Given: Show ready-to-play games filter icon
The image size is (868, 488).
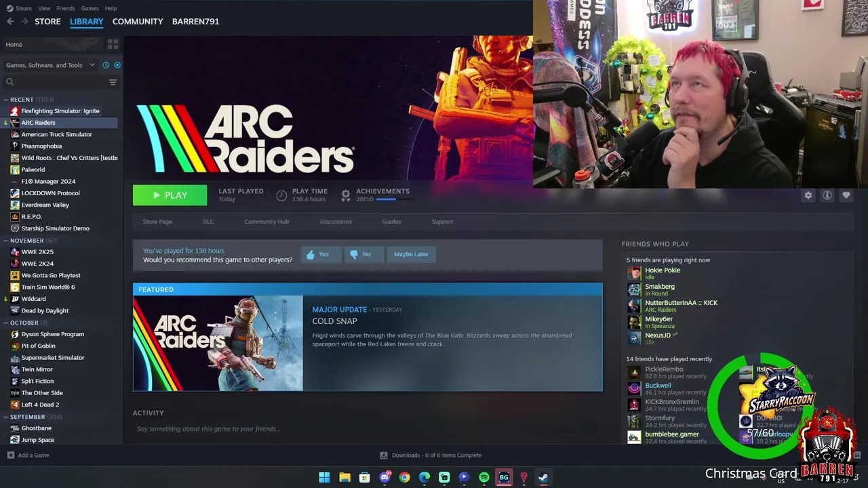Looking at the screenshot, I should (117, 65).
